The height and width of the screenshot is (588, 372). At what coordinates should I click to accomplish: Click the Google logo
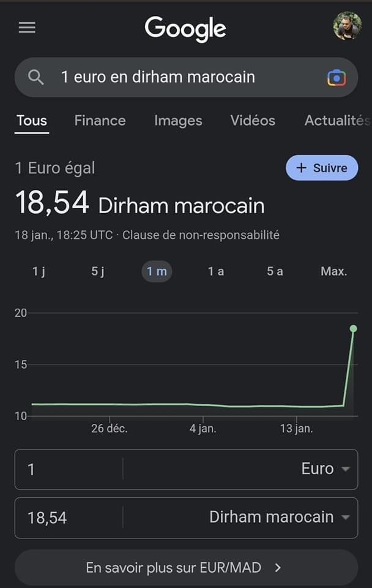186,29
